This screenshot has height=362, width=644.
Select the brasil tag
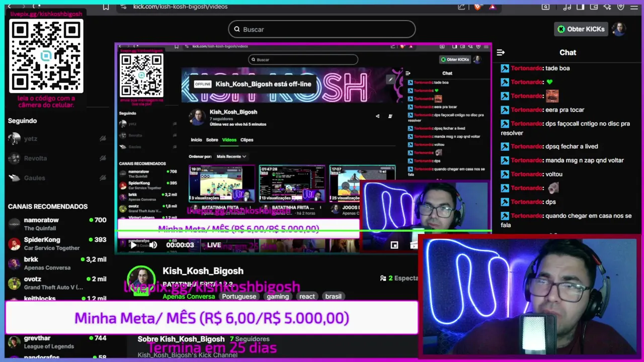(x=333, y=296)
